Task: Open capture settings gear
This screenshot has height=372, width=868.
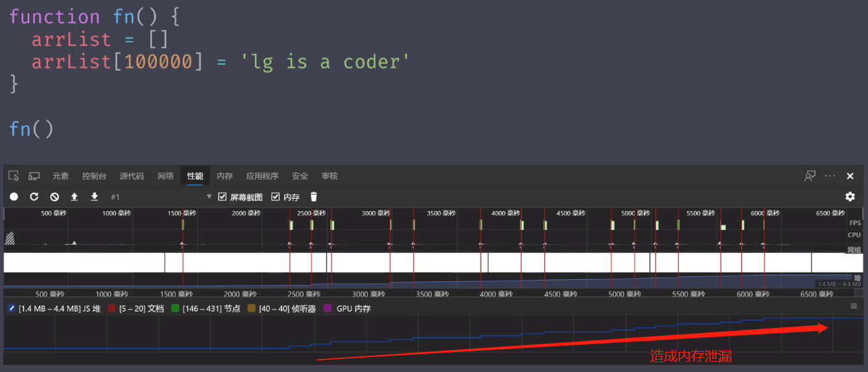Action: click(x=850, y=197)
